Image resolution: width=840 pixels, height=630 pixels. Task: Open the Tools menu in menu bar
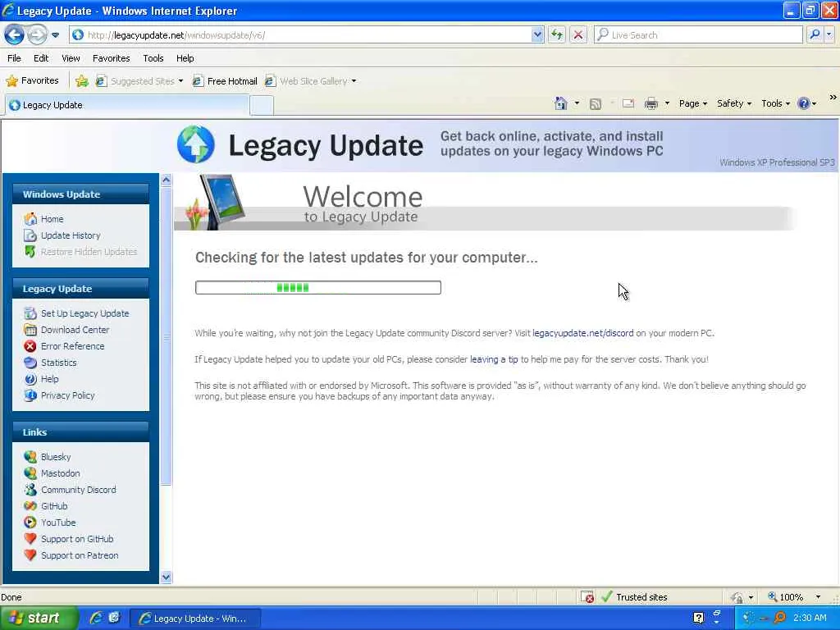pos(153,58)
